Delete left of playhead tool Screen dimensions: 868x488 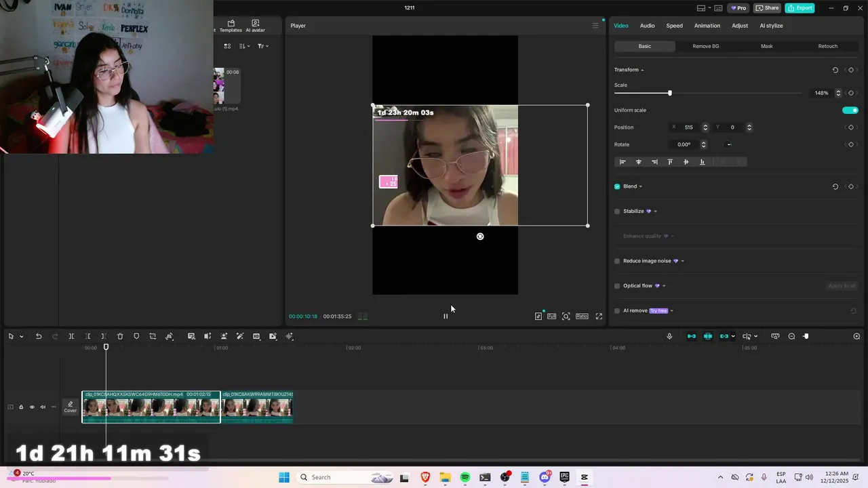[87, 336]
